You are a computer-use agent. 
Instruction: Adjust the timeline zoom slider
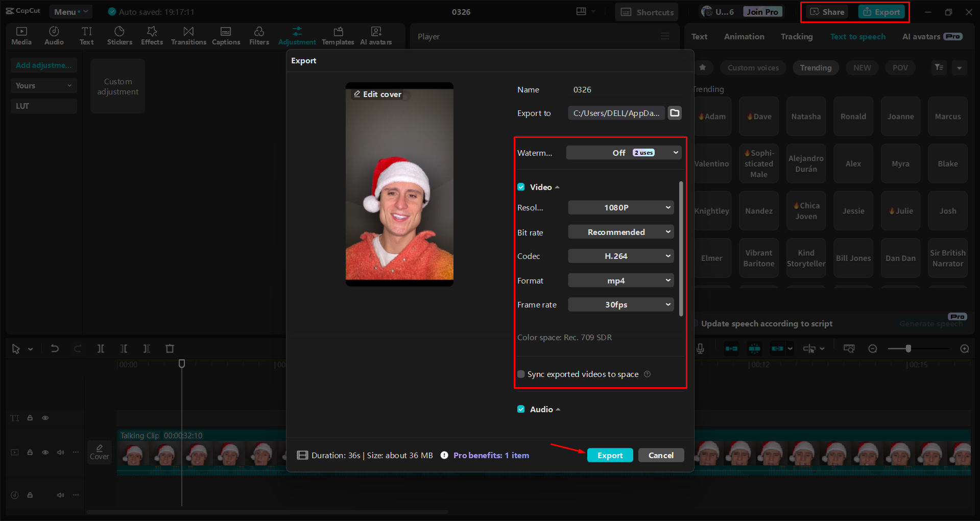pyautogui.click(x=909, y=348)
